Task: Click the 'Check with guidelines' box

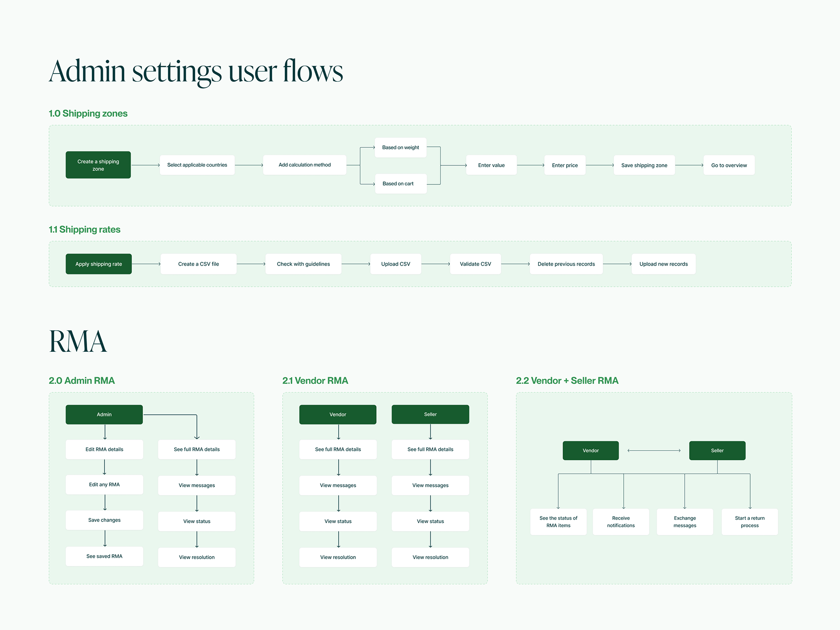Action: [x=303, y=264]
